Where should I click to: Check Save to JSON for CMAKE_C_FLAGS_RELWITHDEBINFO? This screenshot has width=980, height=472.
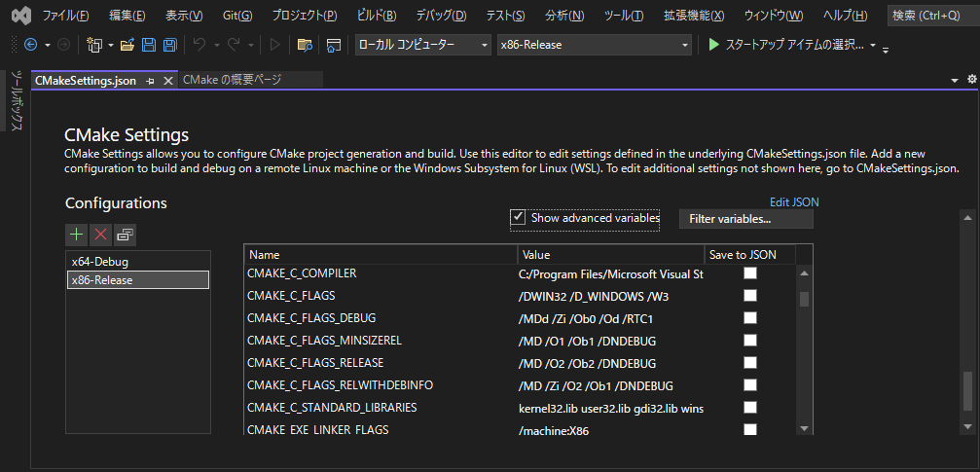point(750,384)
